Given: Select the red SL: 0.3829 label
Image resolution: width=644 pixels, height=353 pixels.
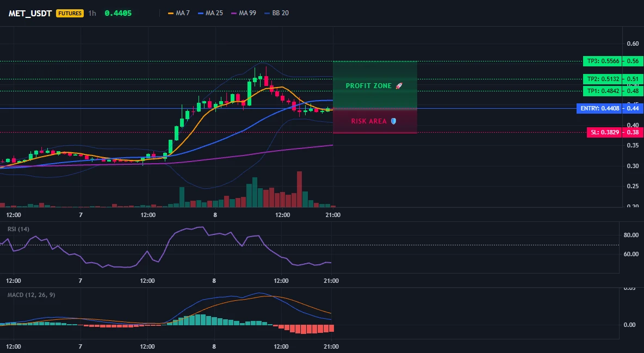Looking at the screenshot, I should coord(604,132).
